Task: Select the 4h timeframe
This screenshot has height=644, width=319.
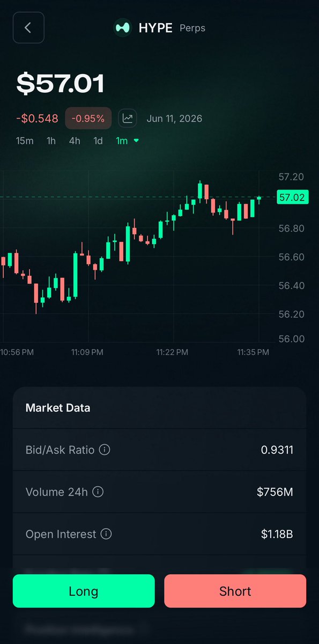Action: 75,141
